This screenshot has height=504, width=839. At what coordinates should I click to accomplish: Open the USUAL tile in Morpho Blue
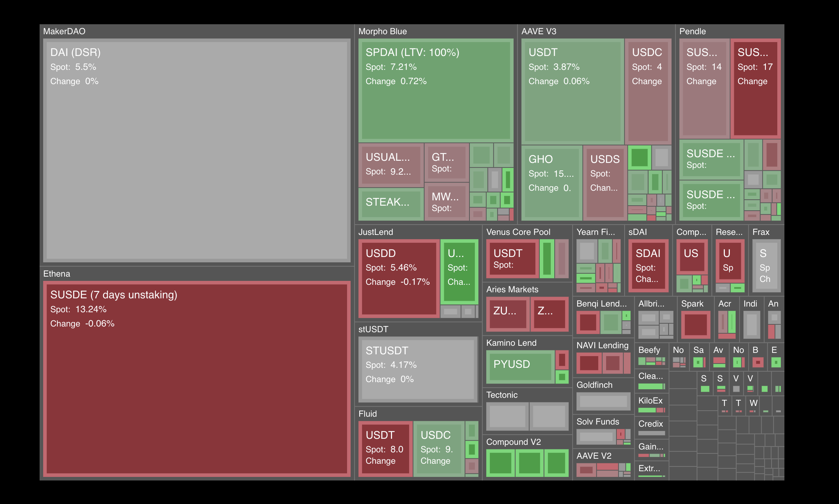tap(391, 165)
